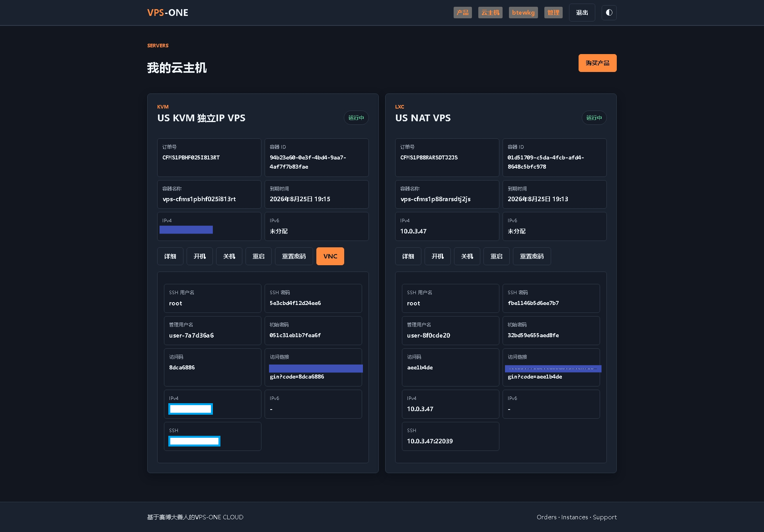Viewport: 764px width, 532px height.
Task: Open the 产品 nav item
Action: point(462,12)
